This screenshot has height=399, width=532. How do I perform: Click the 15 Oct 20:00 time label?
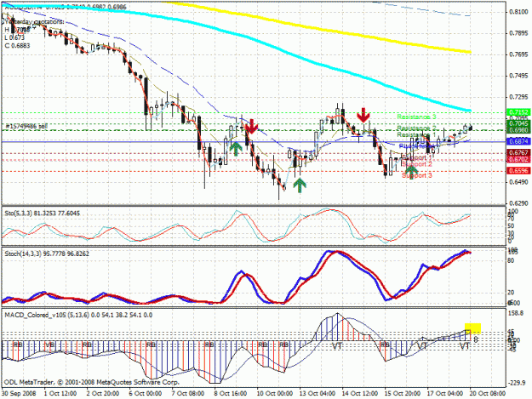coord(402,394)
